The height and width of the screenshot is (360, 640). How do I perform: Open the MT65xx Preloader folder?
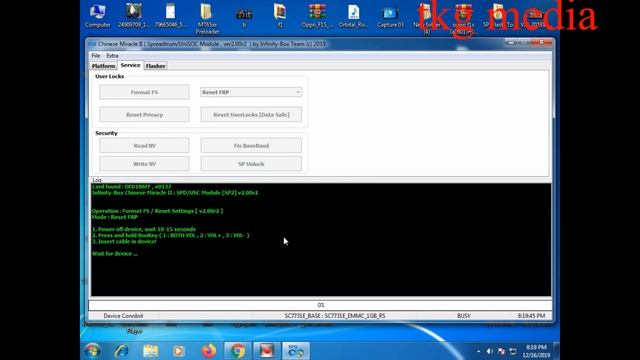[x=207, y=18]
